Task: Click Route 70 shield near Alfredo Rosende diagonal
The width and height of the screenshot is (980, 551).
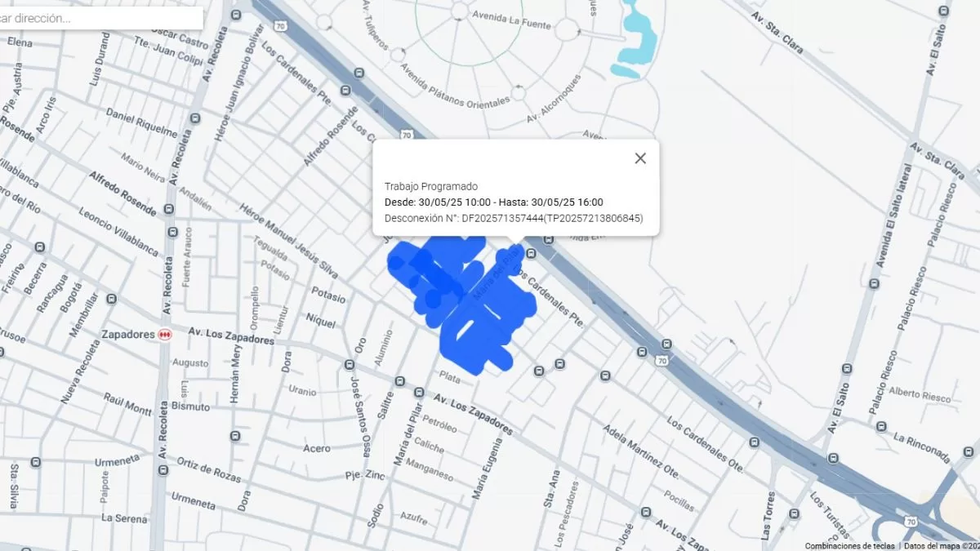Action: (x=406, y=135)
